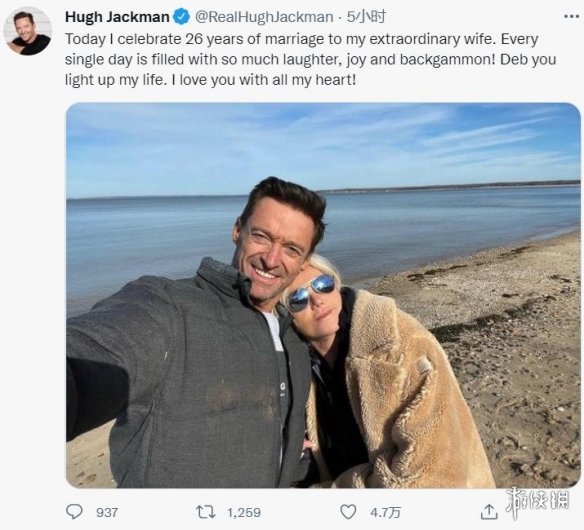Expand the attached beach selfie photo

[x=323, y=295]
